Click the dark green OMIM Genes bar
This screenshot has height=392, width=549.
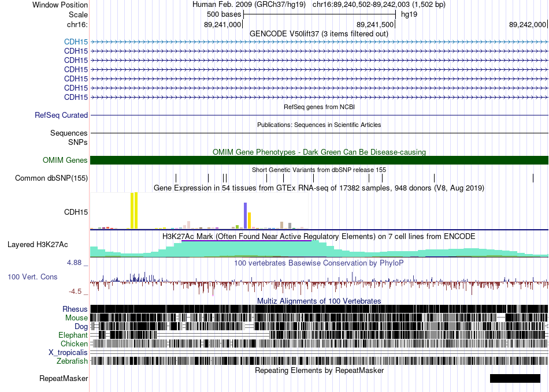(x=320, y=160)
